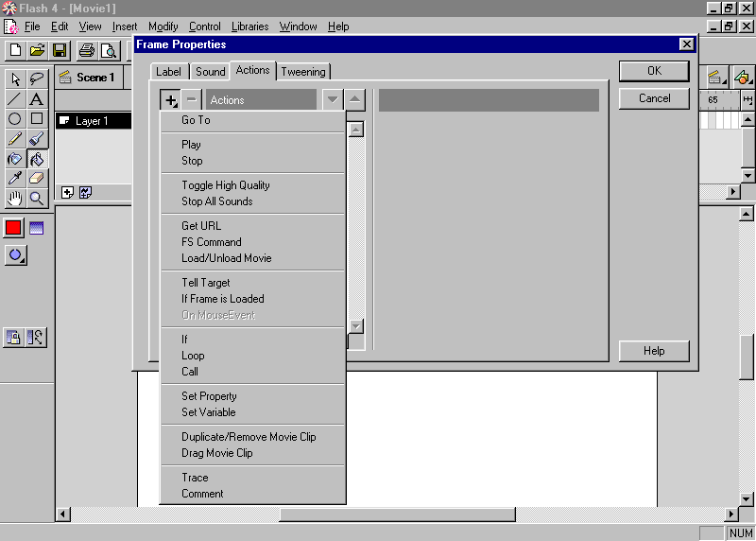Image resolution: width=756 pixels, height=541 pixels.
Task: Choose Set Variable action
Action: (x=252, y=412)
